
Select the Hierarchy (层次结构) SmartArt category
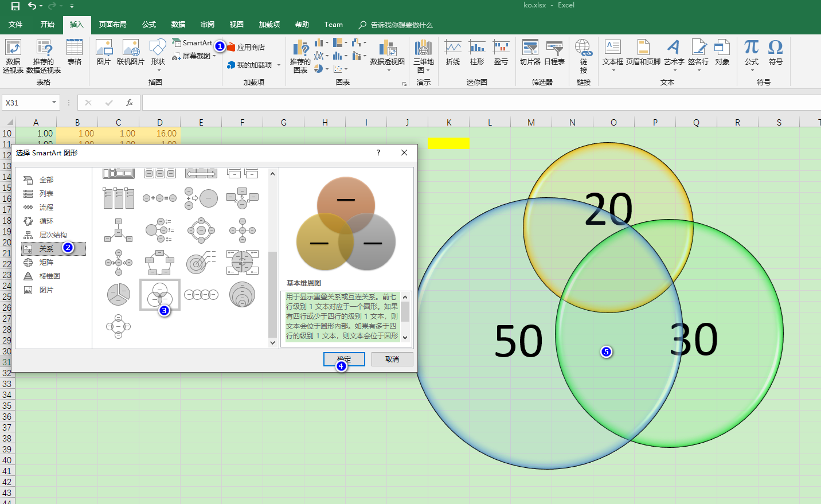click(x=53, y=235)
